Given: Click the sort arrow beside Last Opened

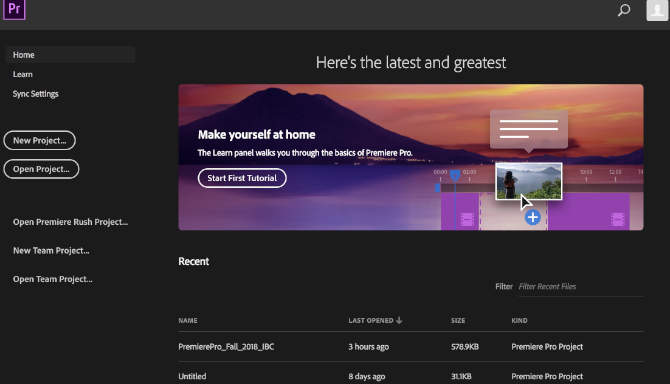Looking at the screenshot, I should (399, 320).
